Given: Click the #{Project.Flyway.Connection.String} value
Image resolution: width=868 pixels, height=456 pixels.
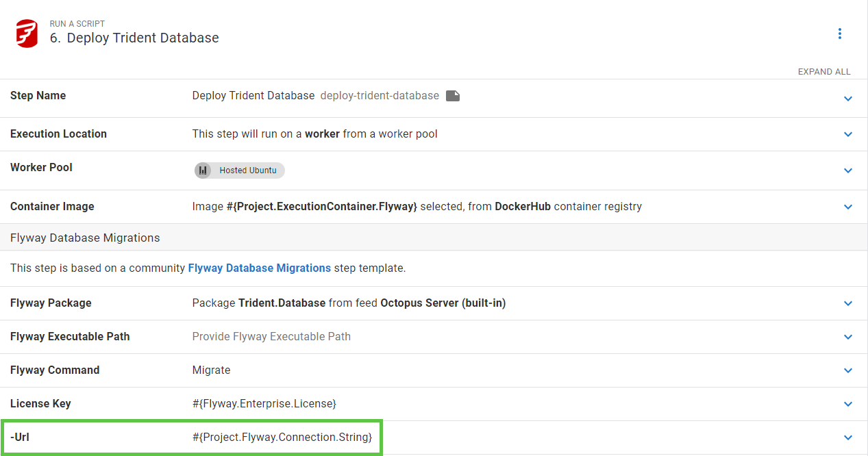Looking at the screenshot, I should [284, 437].
